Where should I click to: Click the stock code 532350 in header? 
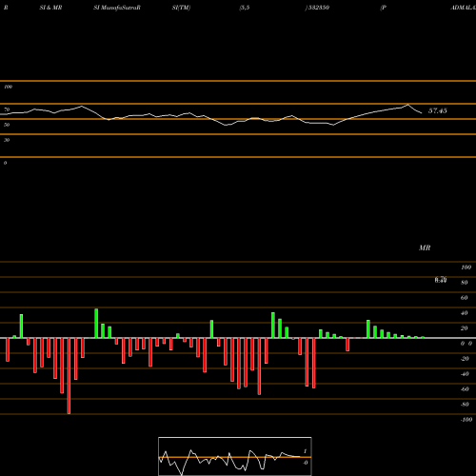click(x=318, y=8)
